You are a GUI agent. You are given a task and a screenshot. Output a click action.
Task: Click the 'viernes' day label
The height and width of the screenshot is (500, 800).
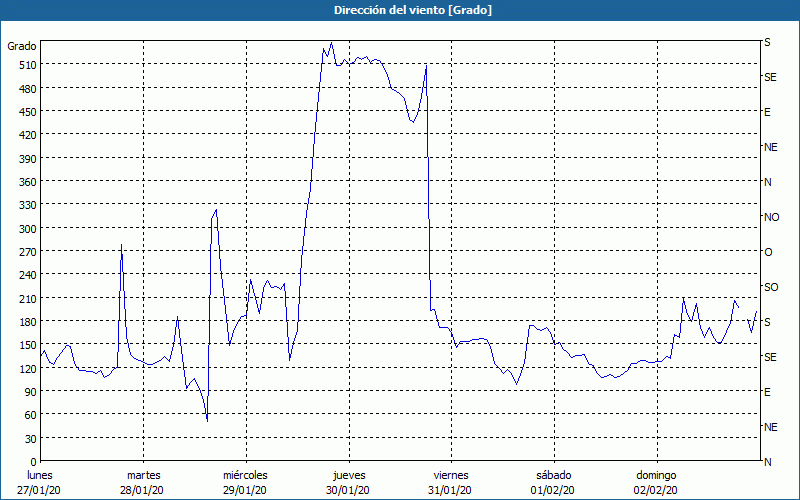451,475
